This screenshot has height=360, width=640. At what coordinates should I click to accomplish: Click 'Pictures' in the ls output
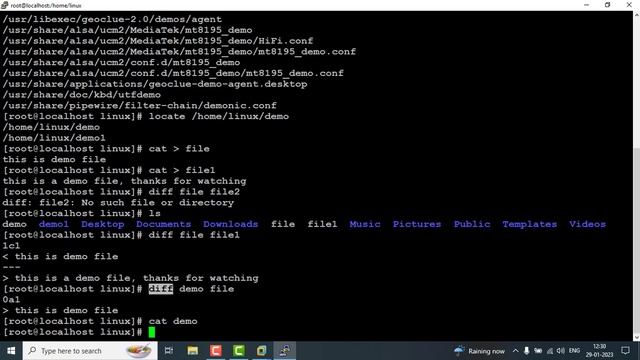[x=417, y=224]
